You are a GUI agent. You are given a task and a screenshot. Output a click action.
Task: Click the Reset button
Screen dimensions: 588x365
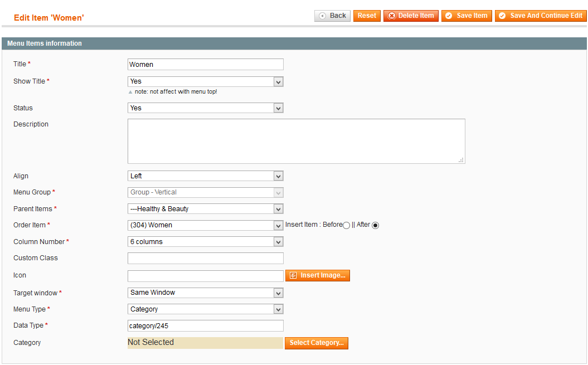[367, 16]
